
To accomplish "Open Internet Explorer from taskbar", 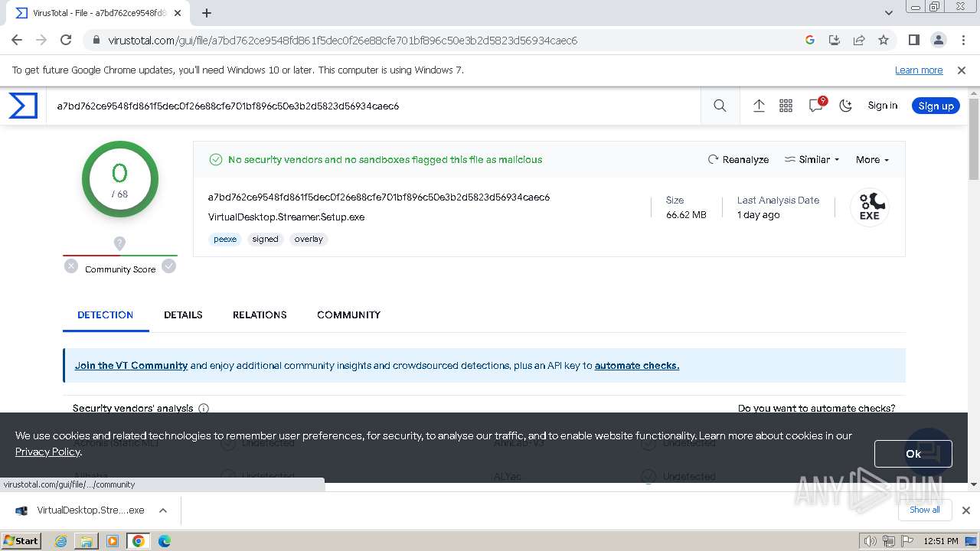I will pyautogui.click(x=61, y=541).
